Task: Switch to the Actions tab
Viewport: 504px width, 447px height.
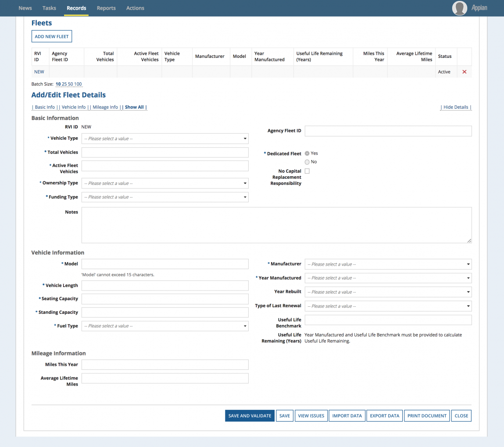Action: click(135, 8)
